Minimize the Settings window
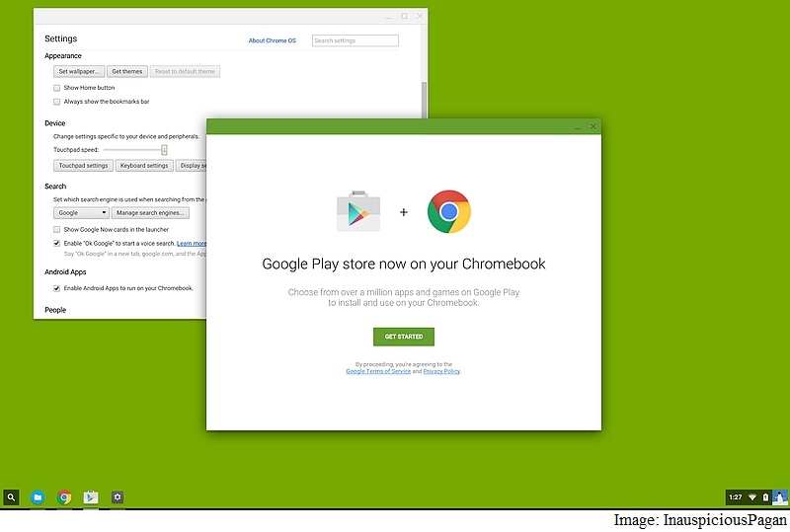 tap(388, 17)
